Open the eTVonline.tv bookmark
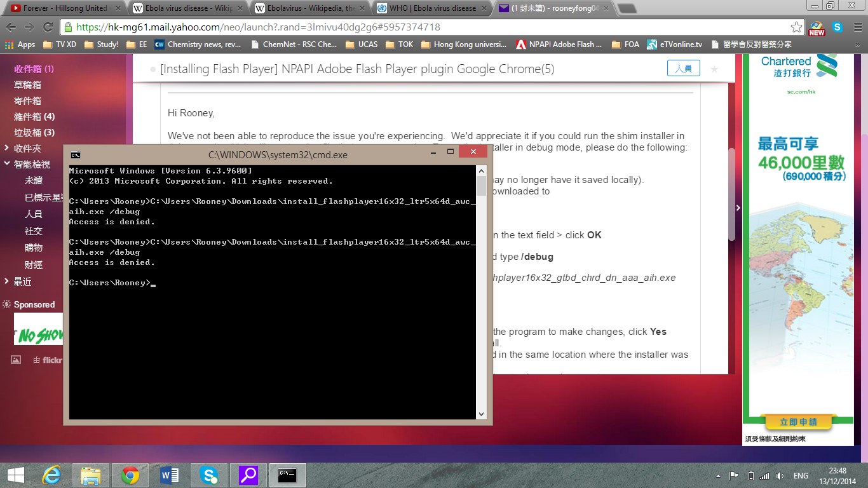 (674, 44)
